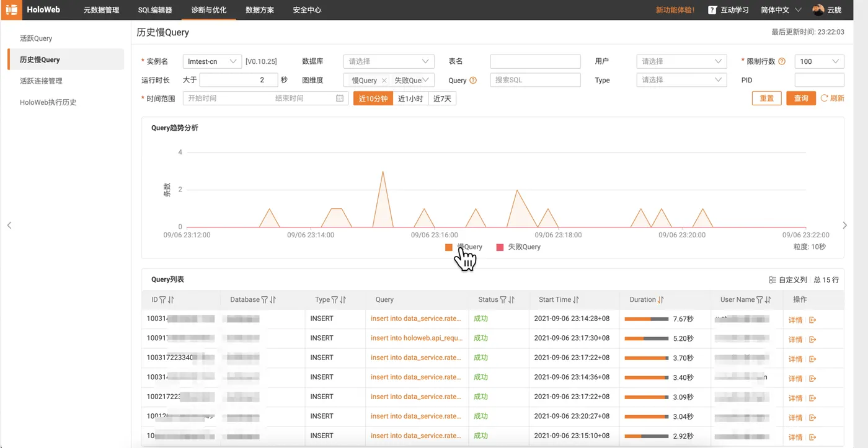Click the right edge panel arrow
Screen dimensions: 868x448
[844, 225]
